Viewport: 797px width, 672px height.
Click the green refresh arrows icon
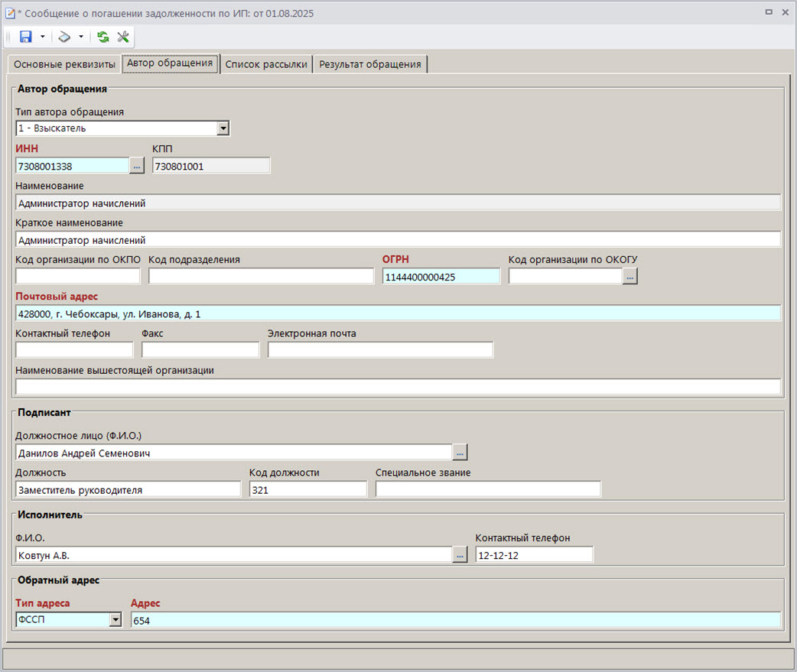coord(103,37)
